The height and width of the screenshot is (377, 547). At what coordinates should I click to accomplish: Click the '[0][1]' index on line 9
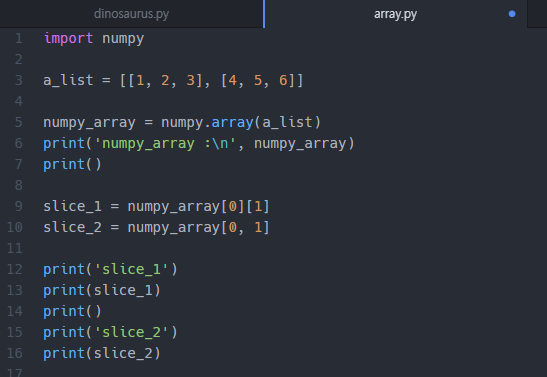click(x=245, y=206)
